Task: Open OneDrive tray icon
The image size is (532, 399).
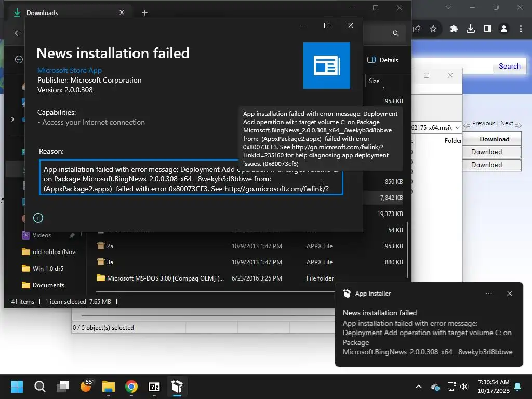Action: [435, 387]
